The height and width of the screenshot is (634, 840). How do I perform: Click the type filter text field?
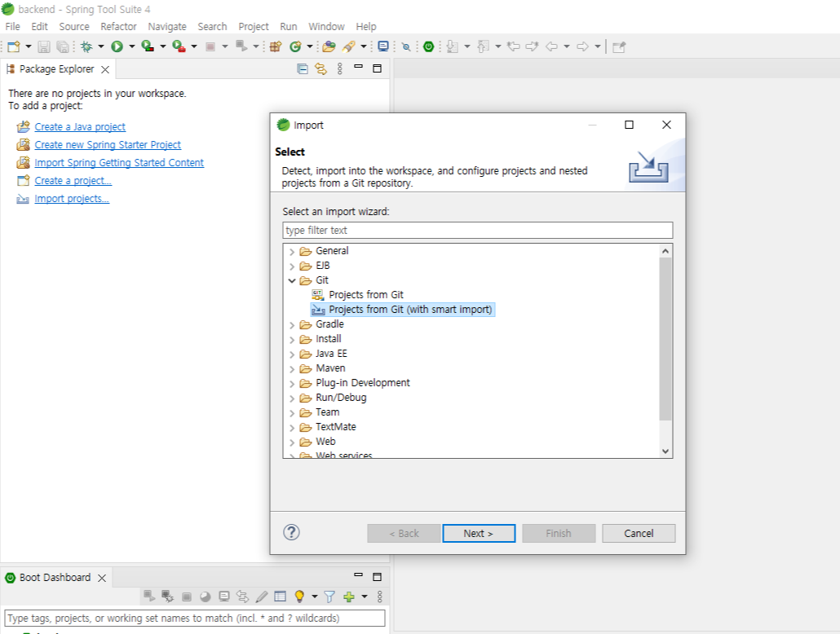tap(477, 231)
